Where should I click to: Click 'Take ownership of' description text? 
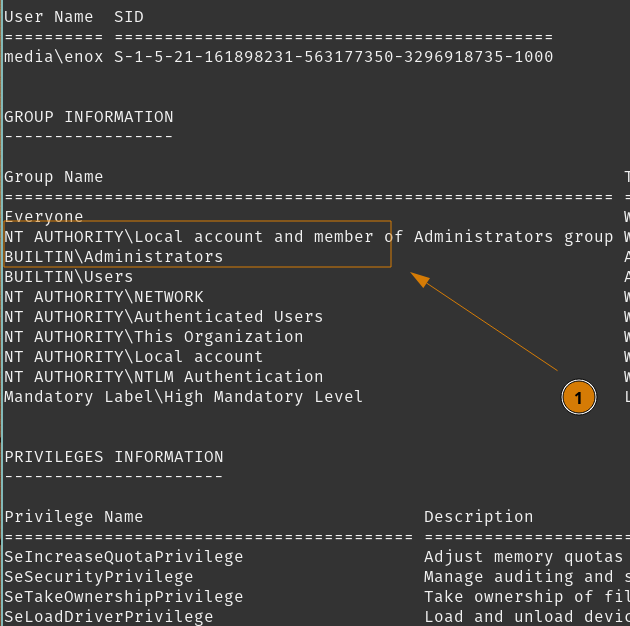(x=508, y=597)
